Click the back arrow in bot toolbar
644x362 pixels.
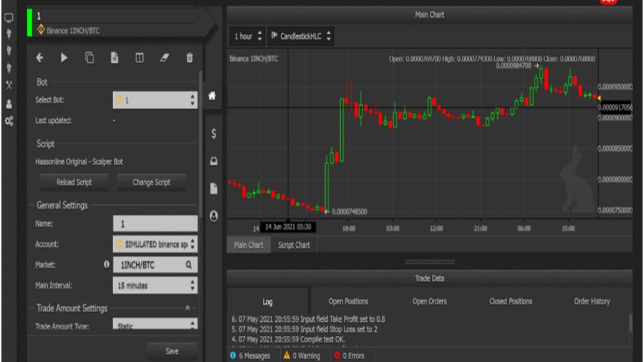39,58
